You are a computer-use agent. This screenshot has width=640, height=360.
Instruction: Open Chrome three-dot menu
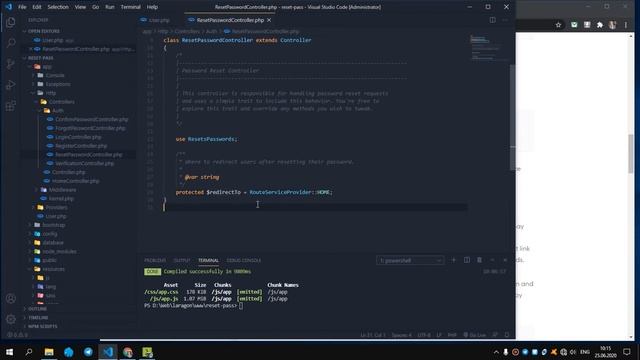[625, 25]
